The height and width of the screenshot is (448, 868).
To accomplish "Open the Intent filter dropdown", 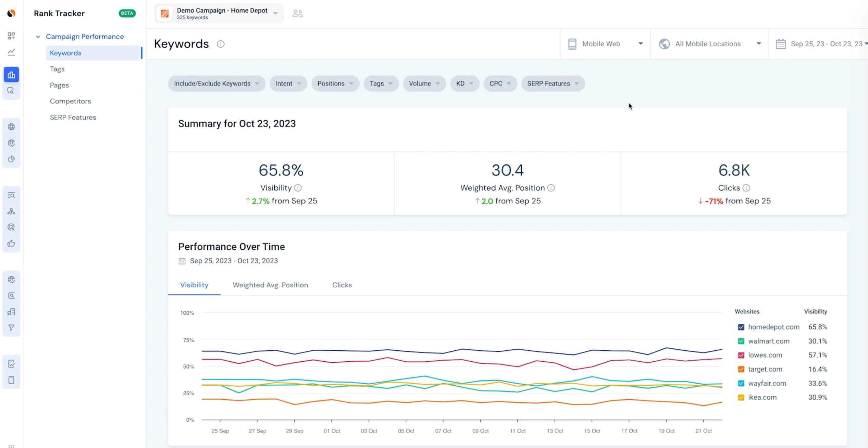I will [x=288, y=84].
